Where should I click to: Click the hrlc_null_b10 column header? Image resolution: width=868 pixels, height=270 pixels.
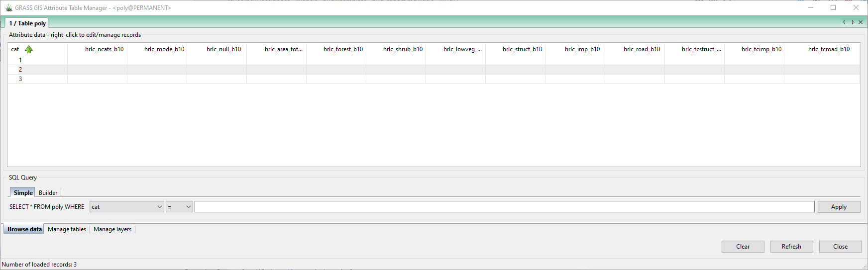(x=217, y=49)
